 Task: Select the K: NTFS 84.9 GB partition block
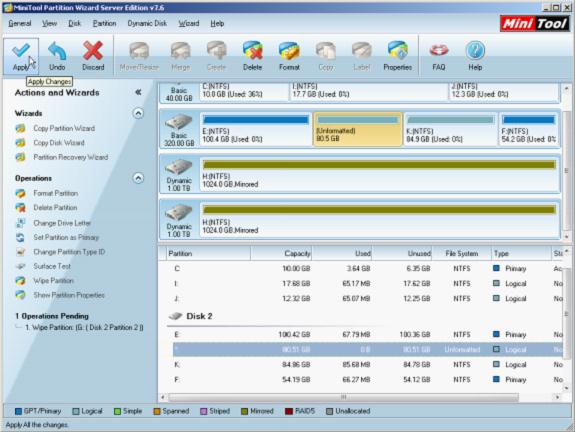coord(451,129)
